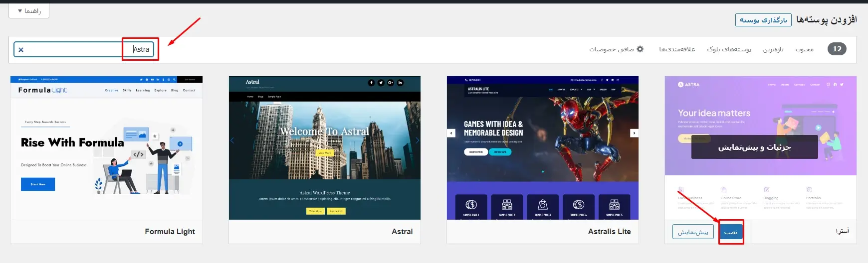The width and height of the screenshot is (868, 263).
Task: Click the Astra logo in Astra preview
Action: pyautogui.click(x=688, y=85)
